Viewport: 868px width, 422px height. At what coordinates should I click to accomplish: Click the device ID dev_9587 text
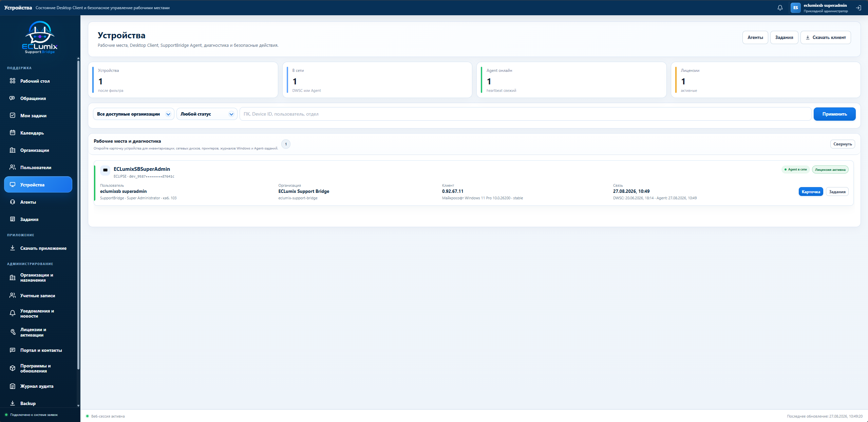(152, 177)
